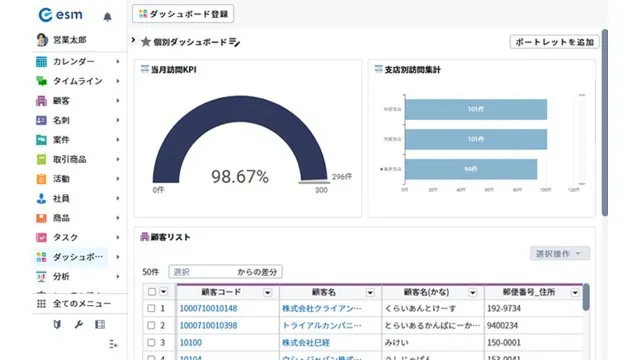
Task: Toggle the select-all checkbox in table header
Action: click(152, 292)
